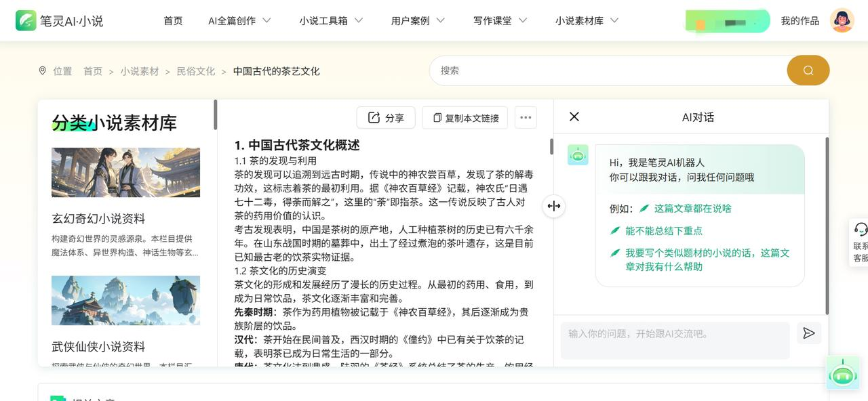Screen dimensions: 868x401
Task: Click the 分享 share button
Action: [386, 117]
